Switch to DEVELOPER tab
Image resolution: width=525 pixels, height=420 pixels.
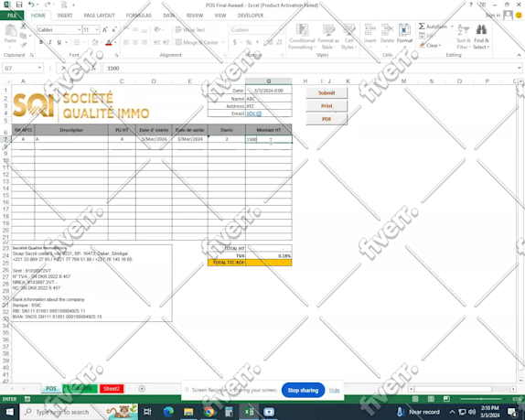[251, 16]
